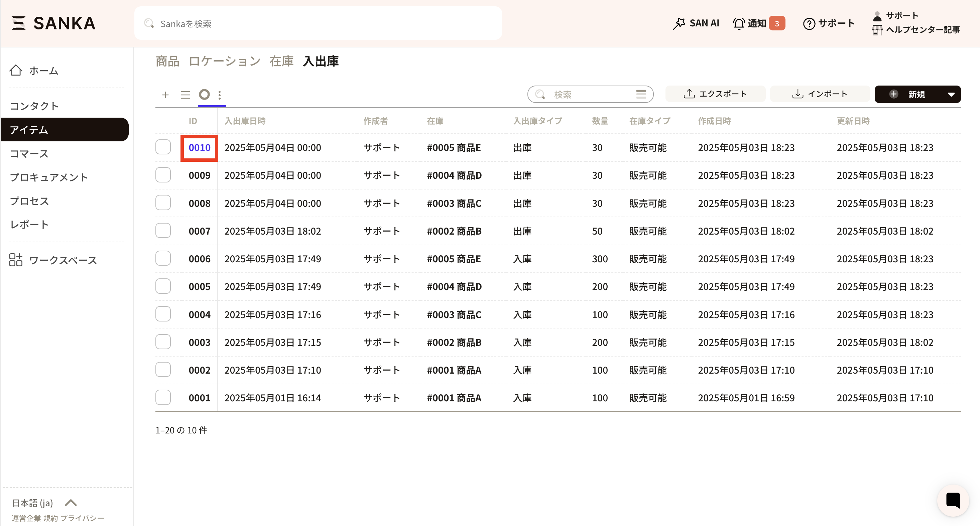This screenshot has height=526, width=980.
Task: Click the hamburger menu icon beside SANKA
Action: (18, 23)
